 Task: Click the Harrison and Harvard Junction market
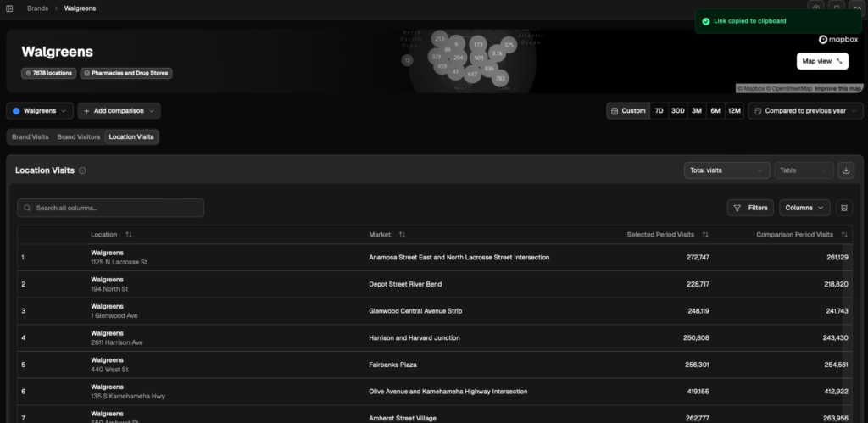click(x=414, y=337)
